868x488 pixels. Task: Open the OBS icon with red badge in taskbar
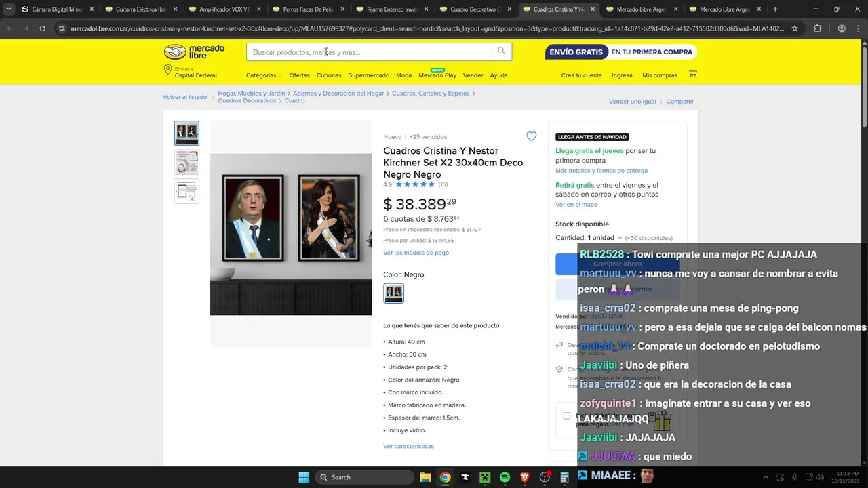point(545,477)
